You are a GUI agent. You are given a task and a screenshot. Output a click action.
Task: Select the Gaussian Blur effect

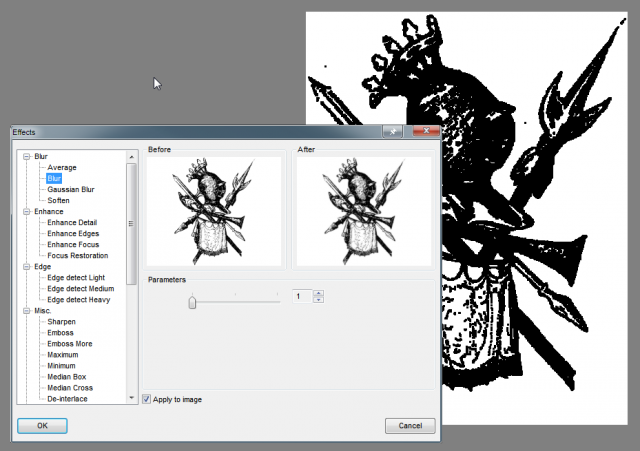(x=71, y=189)
